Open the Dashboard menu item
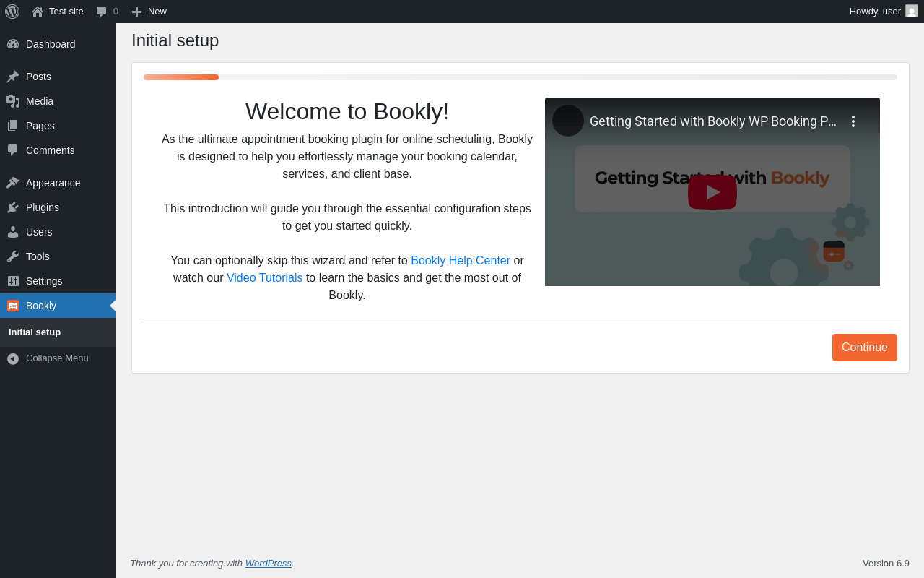This screenshot has width=924, height=578. pos(58,44)
